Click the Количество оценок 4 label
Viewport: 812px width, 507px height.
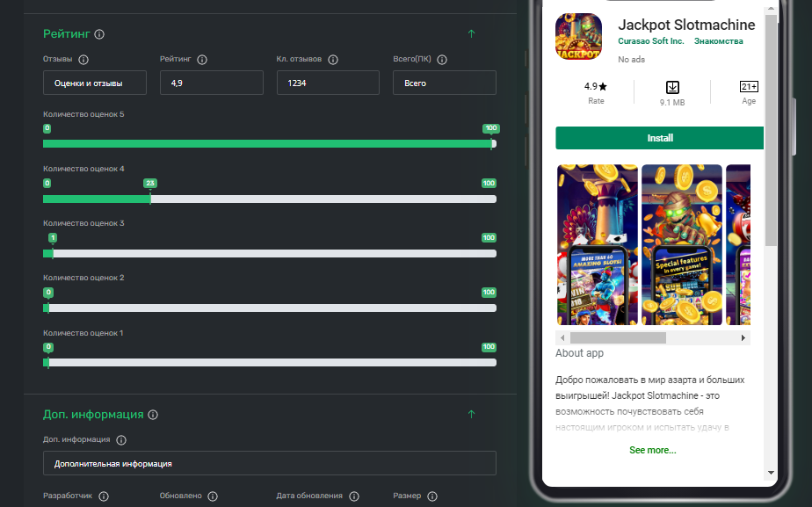(x=83, y=169)
